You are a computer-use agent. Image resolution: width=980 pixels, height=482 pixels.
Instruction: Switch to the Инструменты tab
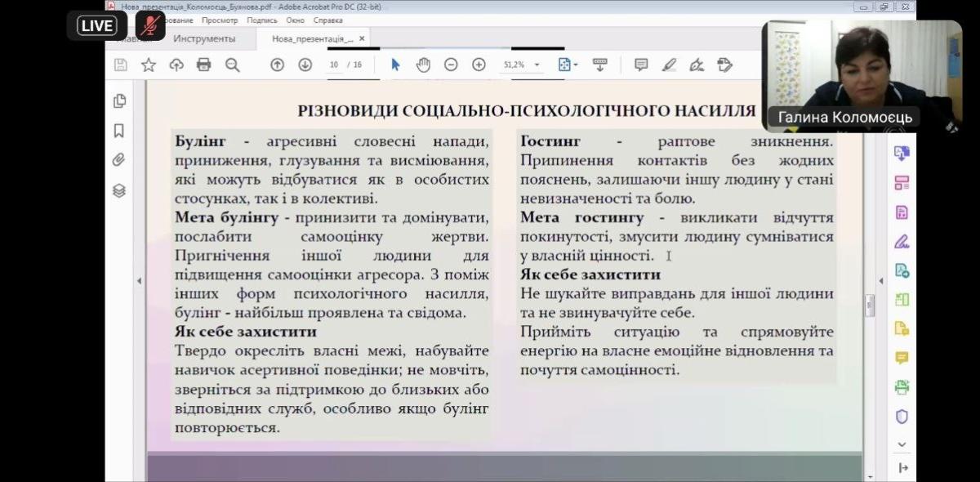pos(204,38)
